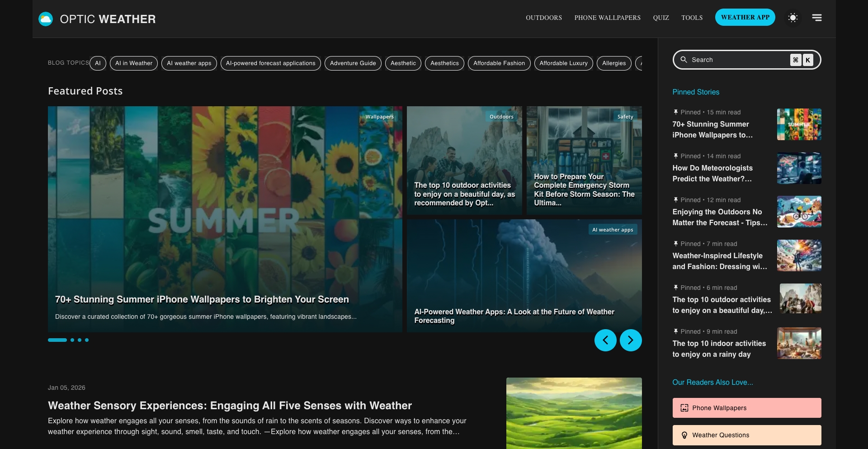Open the hamburger menu in the header
The width and height of the screenshot is (868, 449).
pyautogui.click(x=817, y=18)
